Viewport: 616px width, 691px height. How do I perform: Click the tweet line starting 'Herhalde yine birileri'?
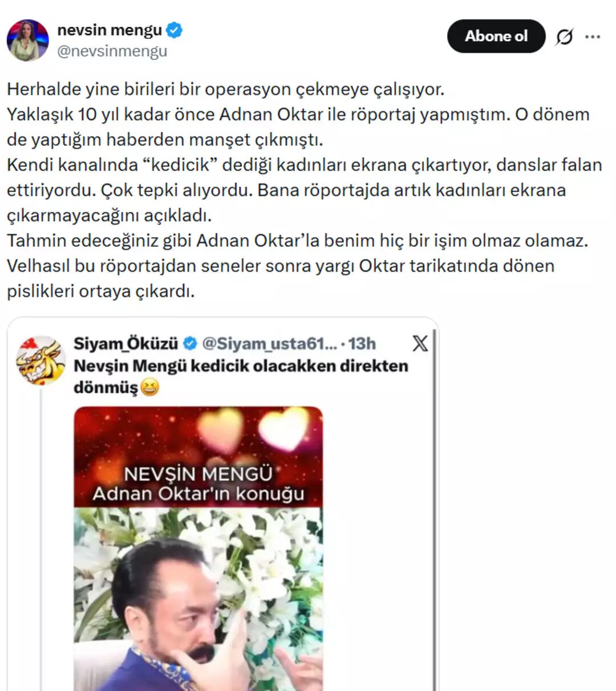pyautogui.click(x=225, y=90)
